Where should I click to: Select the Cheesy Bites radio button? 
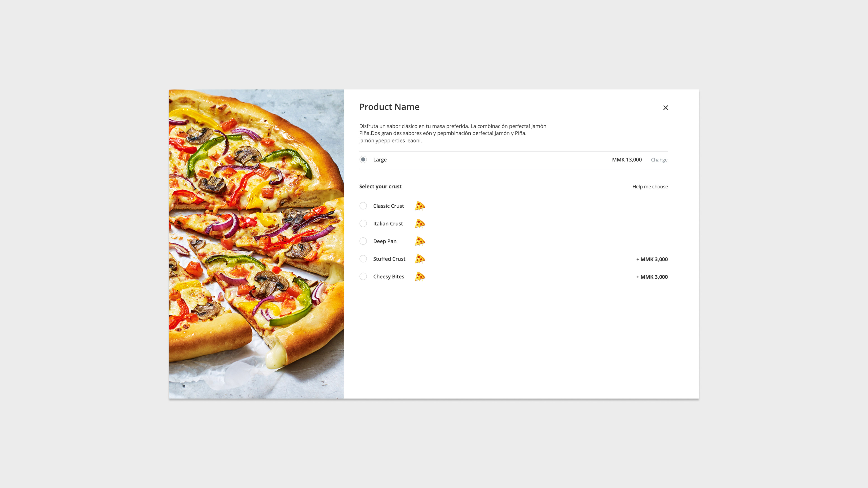coord(363,277)
